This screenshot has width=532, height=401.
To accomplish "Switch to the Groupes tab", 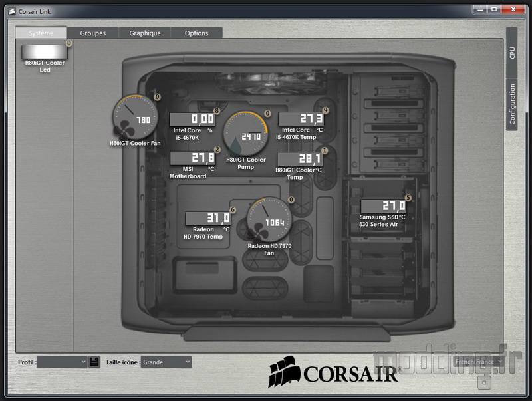I will tap(93, 33).
